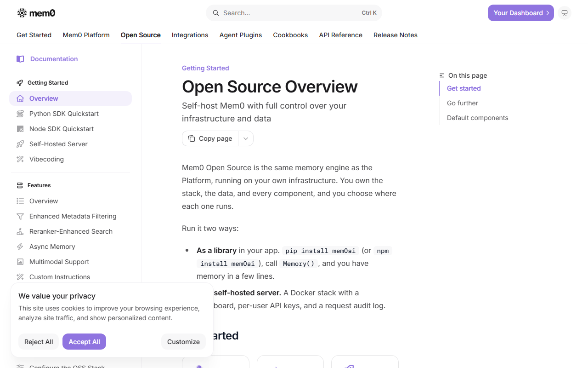Click the mem0 logo
Viewport: 588px width, 368px height.
click(36, 13)
